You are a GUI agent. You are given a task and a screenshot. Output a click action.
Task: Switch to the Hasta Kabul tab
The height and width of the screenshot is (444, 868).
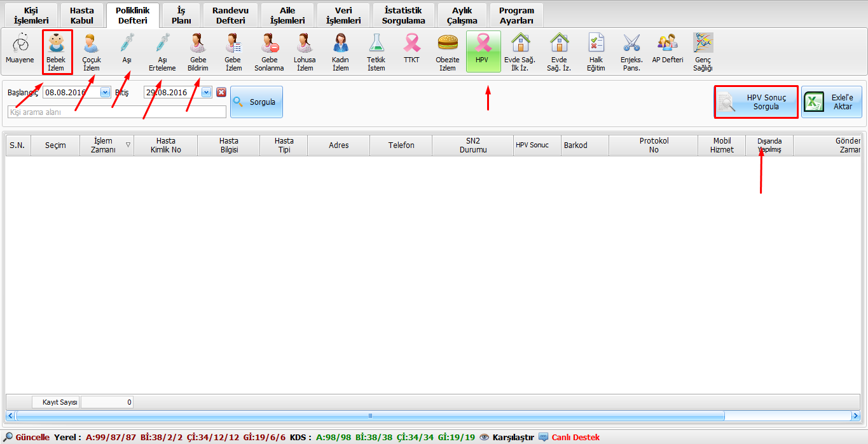(81, 16)
